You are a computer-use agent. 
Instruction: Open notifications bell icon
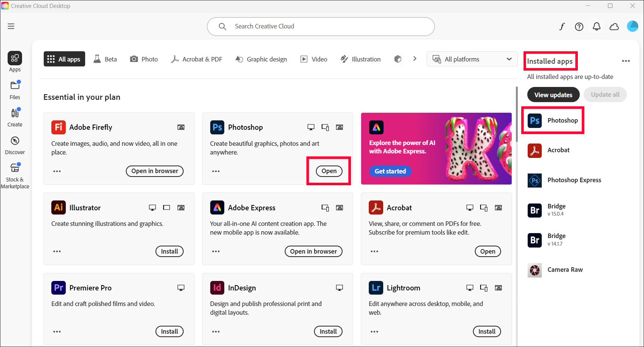[596, 27]
